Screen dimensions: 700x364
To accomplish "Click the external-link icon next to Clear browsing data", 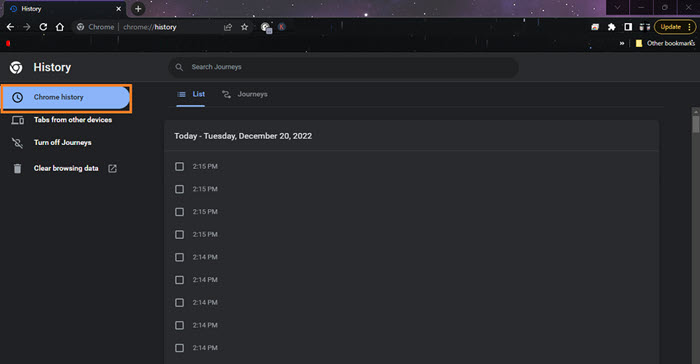I will [x=112, y=168].
